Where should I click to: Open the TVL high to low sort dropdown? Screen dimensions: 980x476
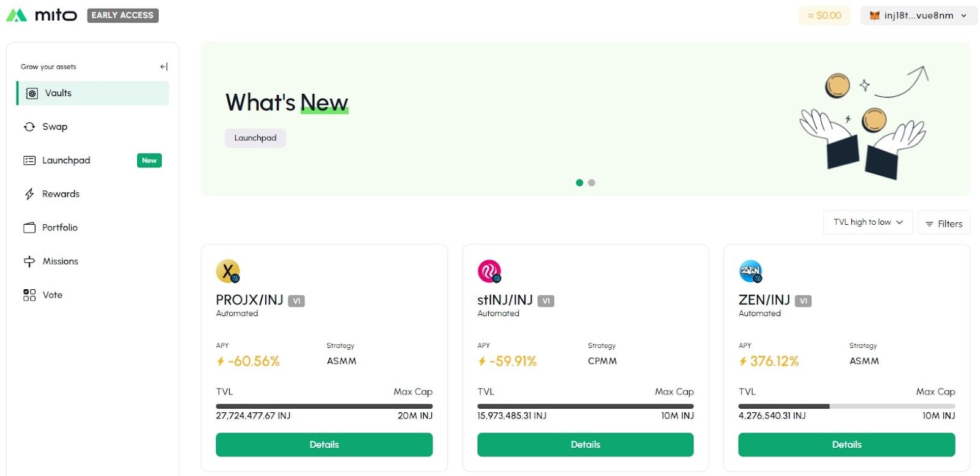click(x=867, y=222)
